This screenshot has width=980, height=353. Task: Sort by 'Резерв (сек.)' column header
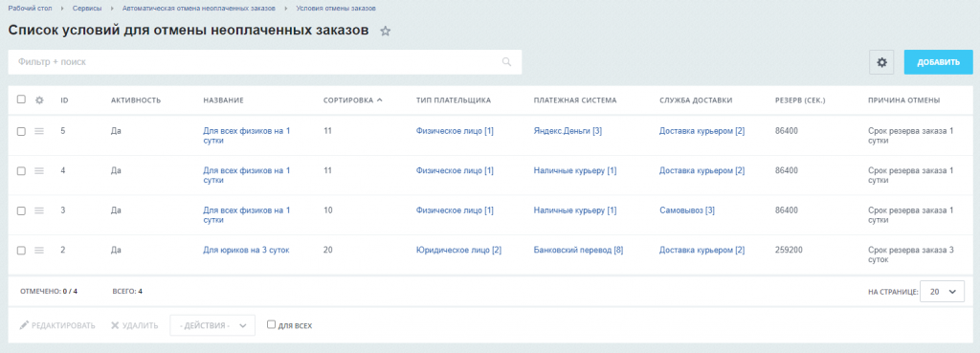tap(800, 99)
